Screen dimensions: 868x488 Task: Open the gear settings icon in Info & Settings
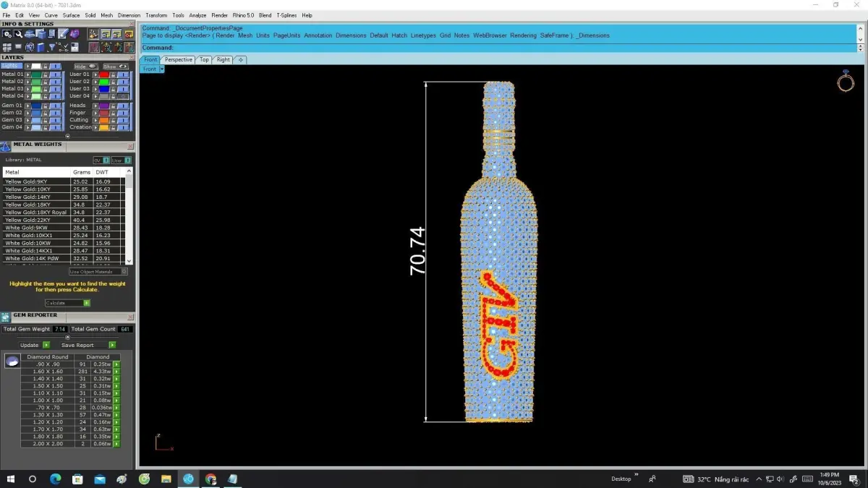7,34
